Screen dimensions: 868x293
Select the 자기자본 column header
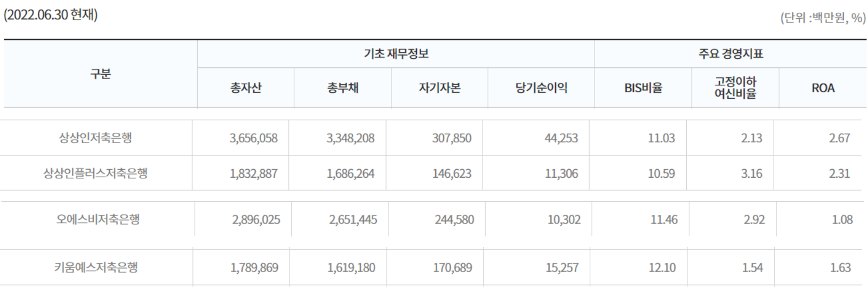pyautogui.click(x=439, y=88)
